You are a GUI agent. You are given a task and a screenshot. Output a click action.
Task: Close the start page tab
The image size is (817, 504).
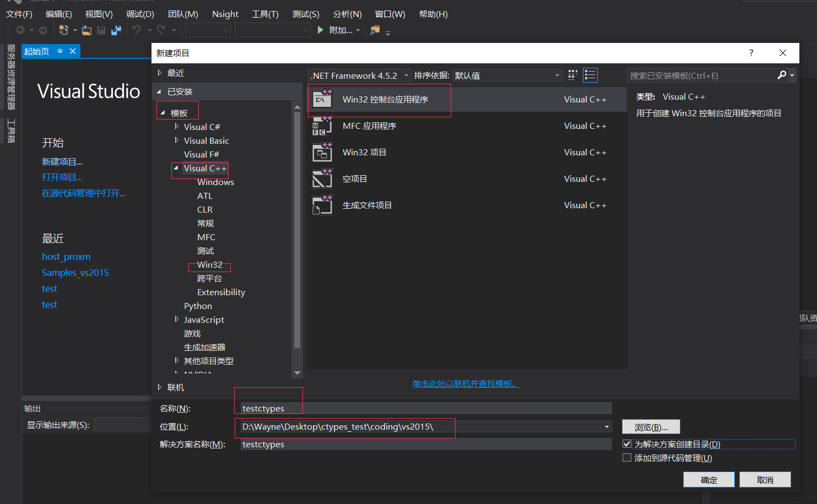(73, 51)
